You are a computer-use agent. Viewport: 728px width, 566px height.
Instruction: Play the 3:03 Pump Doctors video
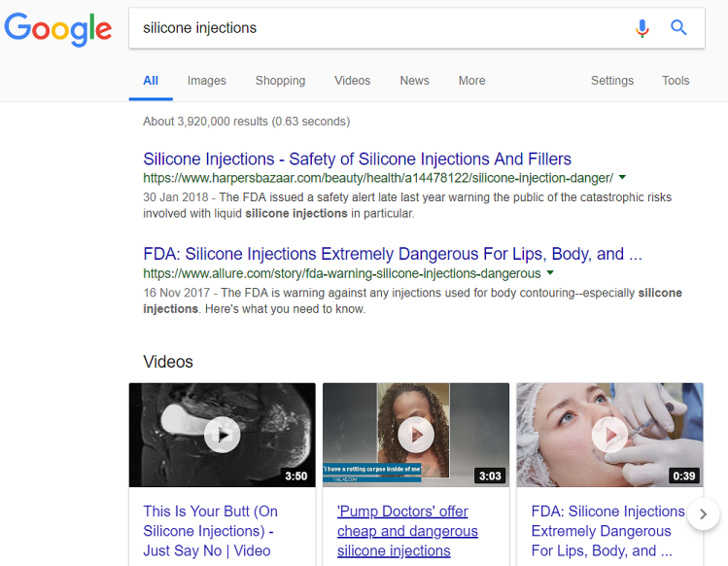416,435
